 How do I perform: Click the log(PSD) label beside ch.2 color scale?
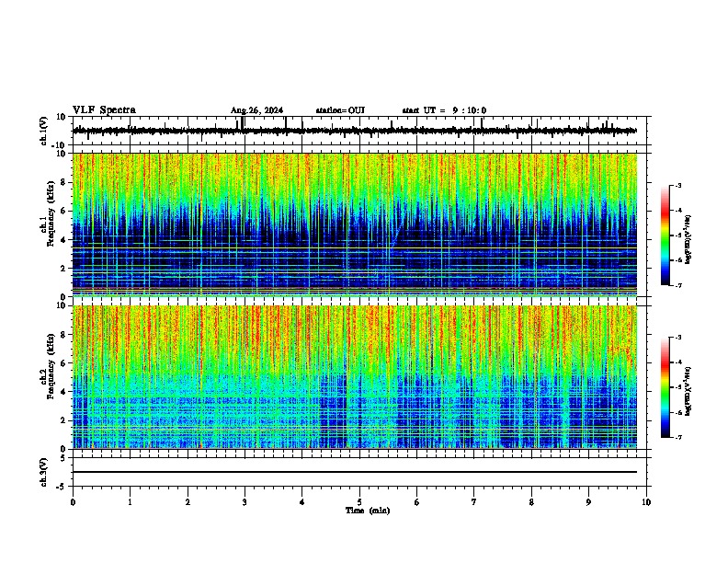tap(688, 391)
